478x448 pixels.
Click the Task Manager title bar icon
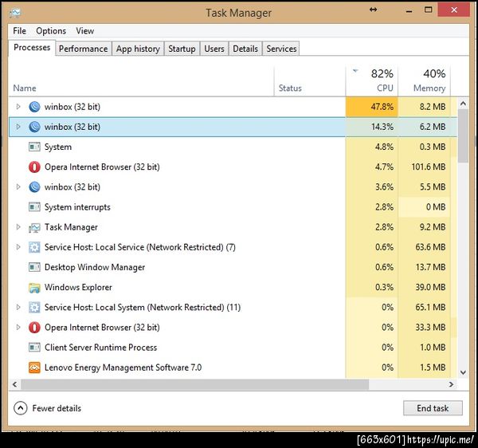point(15,13)
